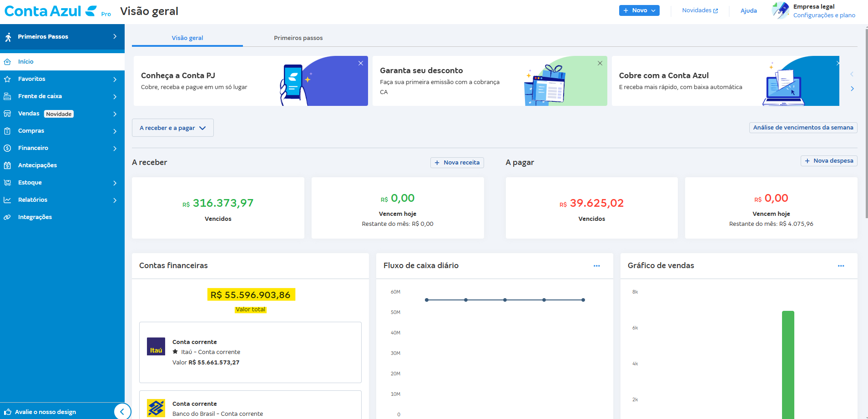Image resolution: width=868 pixels, height=419 pixels.
Task: Click the Banco do Brasil logo
Action: [x=156, y=408]
